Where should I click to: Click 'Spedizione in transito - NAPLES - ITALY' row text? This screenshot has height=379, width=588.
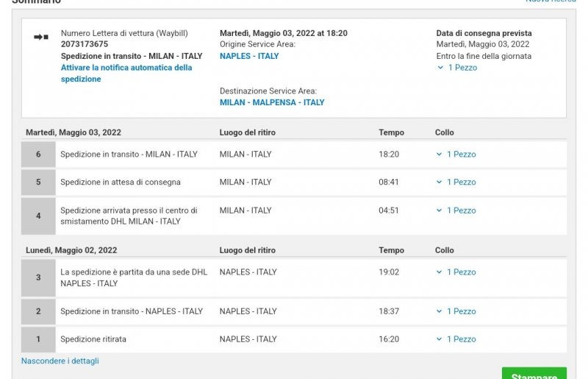[132, 311]
